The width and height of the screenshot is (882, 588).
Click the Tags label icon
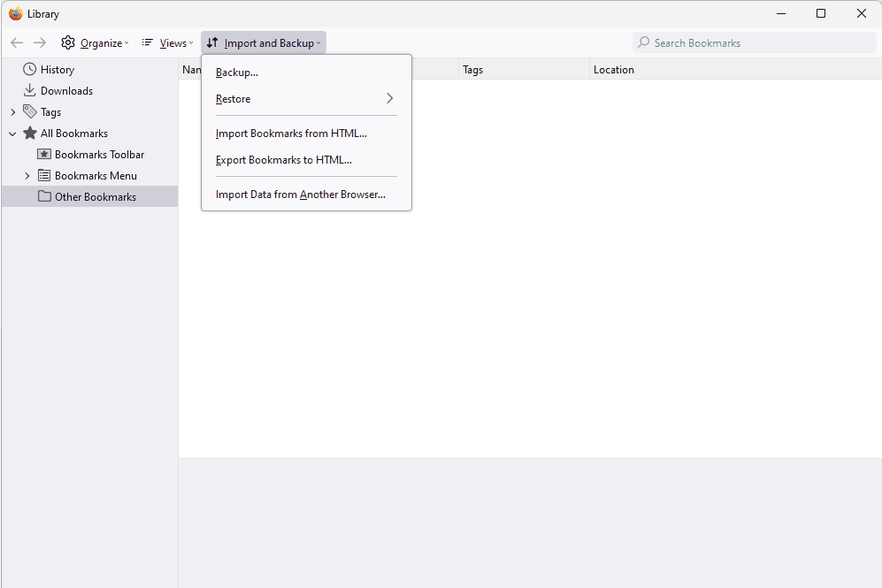coord(30,111)
